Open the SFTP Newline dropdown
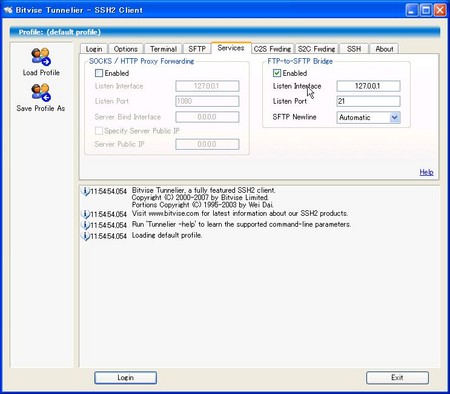 (395, 117)
